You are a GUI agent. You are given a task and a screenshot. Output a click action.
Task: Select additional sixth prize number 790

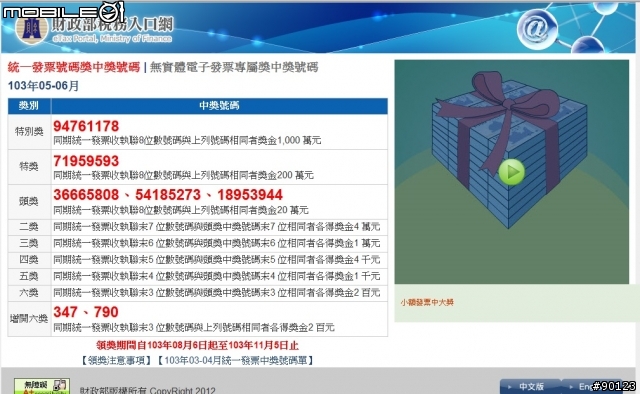(106, 312)
